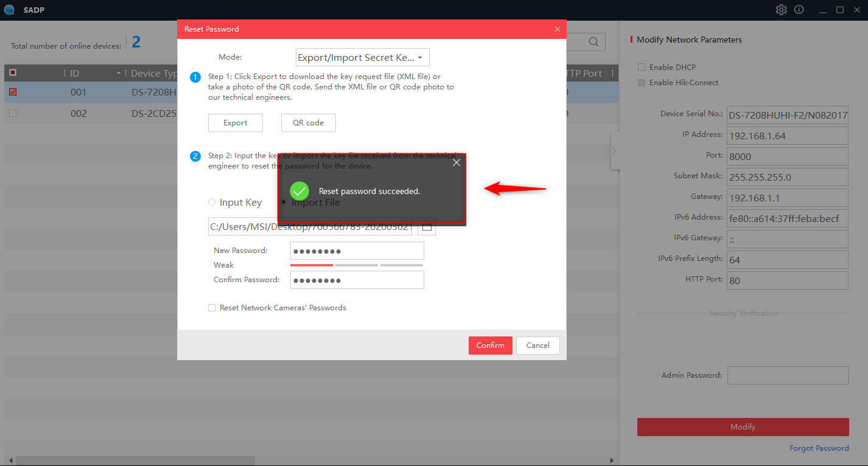Open the Forgot Password link
Screen dimensions: 868x466
pos(819,448)
